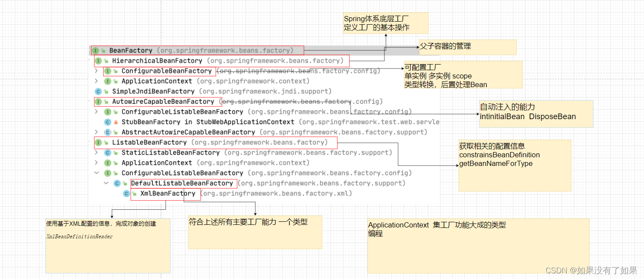Screen dimensions: 644x279
Task: Click the class icon of DefaultListableBeanFactory
Action: [116, 183]
